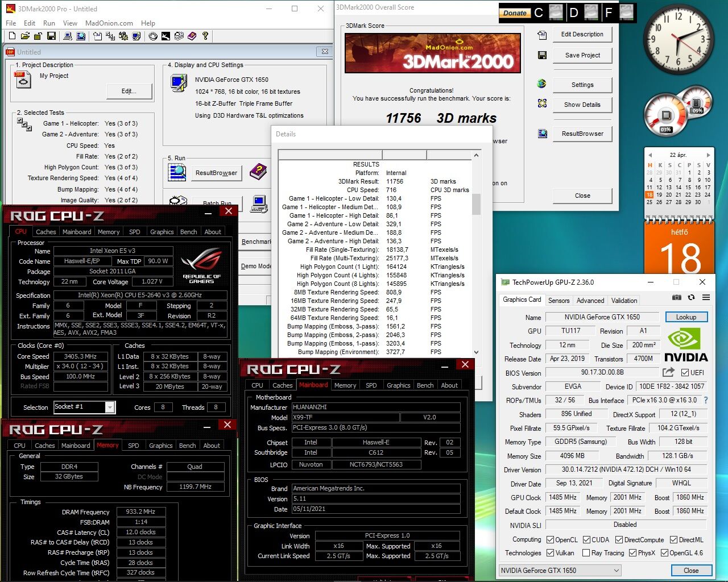
Task: Click the BIOS share/export arrow icon in GPU-Z
Action: pos(668,372)
